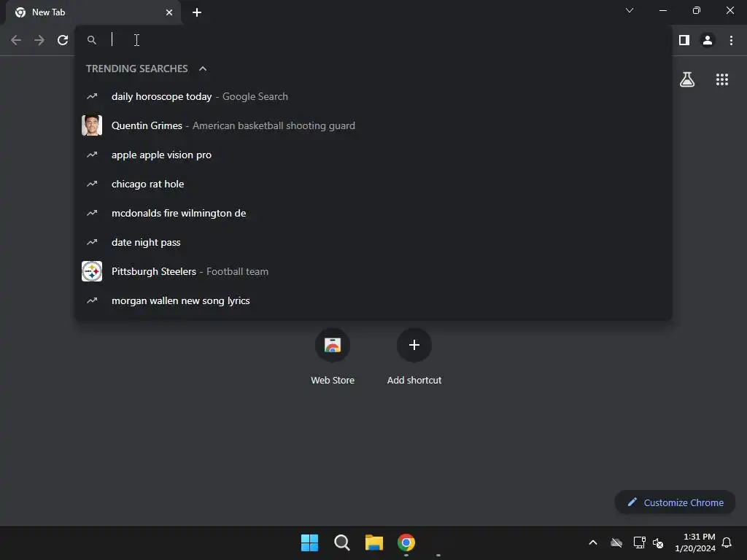Choose 'daily horoscope today' suggestion
Image resolution: width=747 pixels, height=560 pixels.
(x=373, y=97)
